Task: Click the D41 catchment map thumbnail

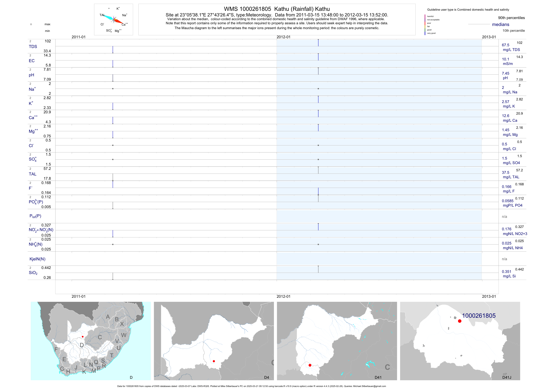Action: [x=337, y=341]
